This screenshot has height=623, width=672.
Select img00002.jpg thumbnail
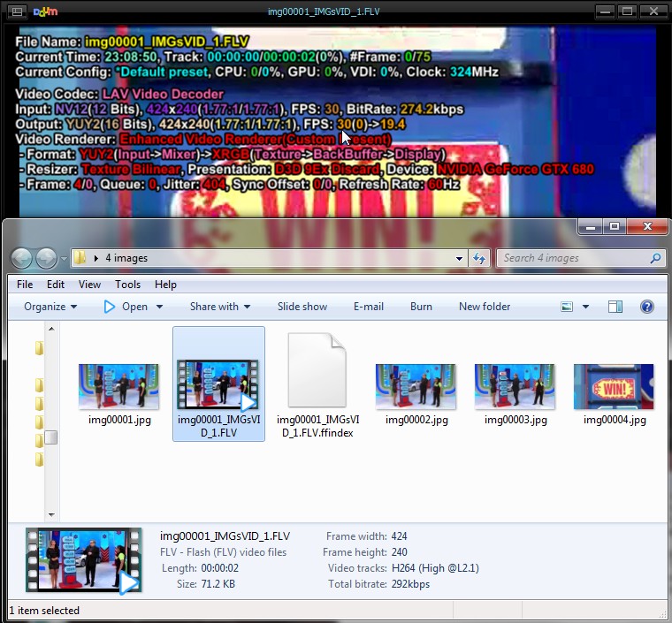pos(416,386)
